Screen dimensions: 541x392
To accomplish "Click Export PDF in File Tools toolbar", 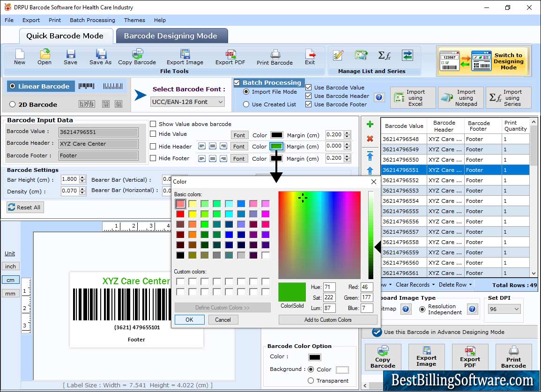I will (230, 57).
